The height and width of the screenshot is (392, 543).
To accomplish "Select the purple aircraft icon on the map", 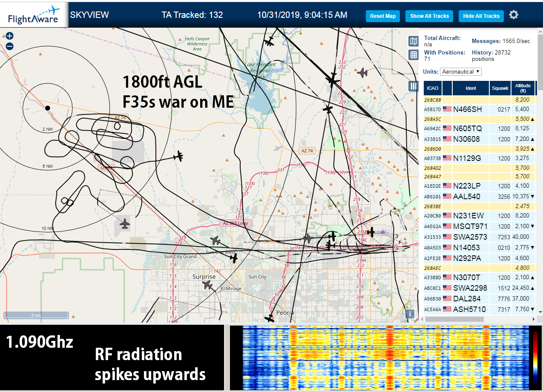I will tap(383, 232).
